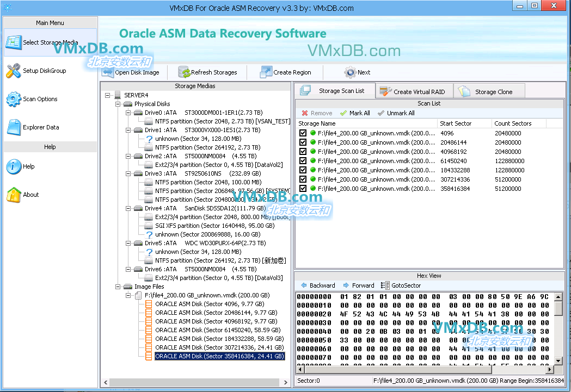This screenshot has height=392, width=571.
Task: Click the Mark All green check icon
Action: (343, 113)
